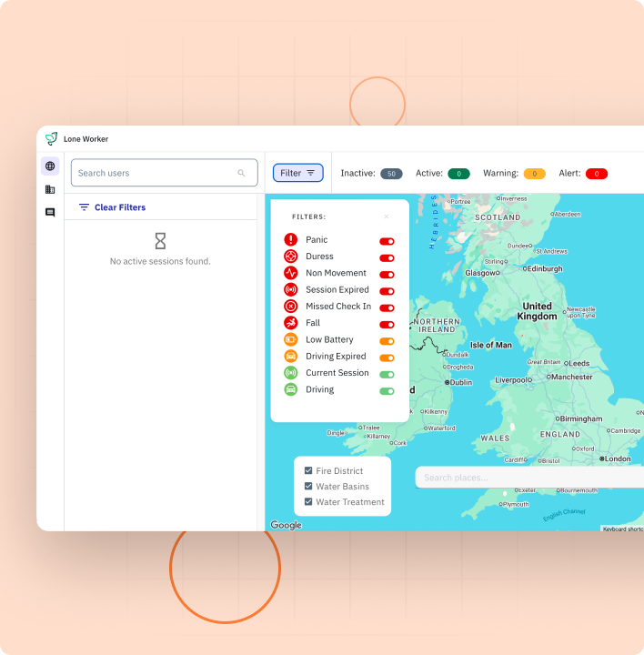Click the Manchester label on map
644x655 pixels.
(572, 377)
